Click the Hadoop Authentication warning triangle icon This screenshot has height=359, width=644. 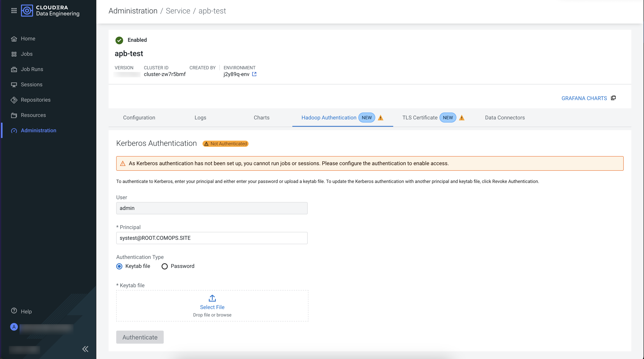[x=381, y=118]
